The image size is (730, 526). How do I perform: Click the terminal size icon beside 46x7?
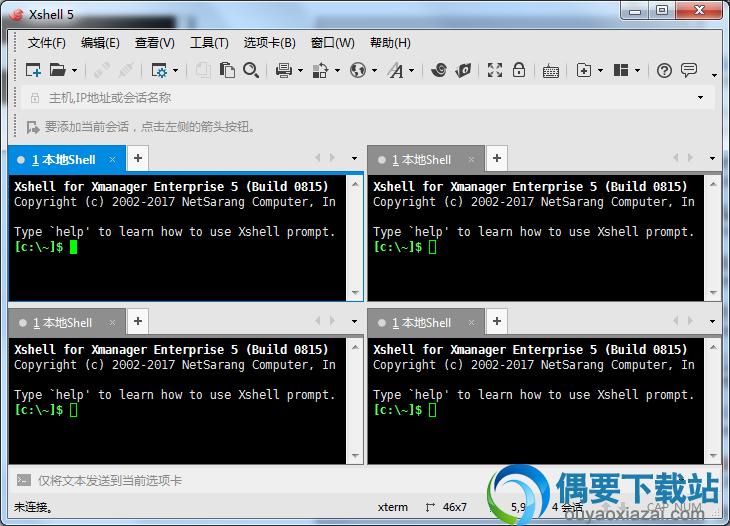click(x=430, y=507)
